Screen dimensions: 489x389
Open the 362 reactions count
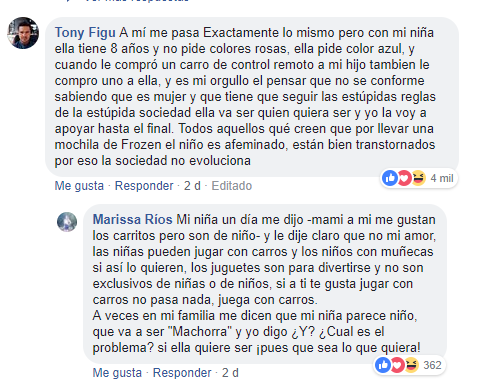[432, 365]
